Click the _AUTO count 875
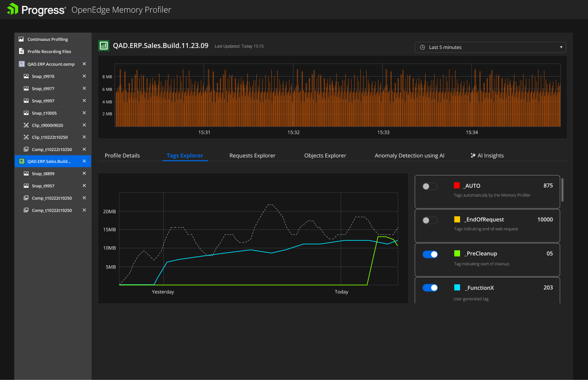 pos(548,185)
